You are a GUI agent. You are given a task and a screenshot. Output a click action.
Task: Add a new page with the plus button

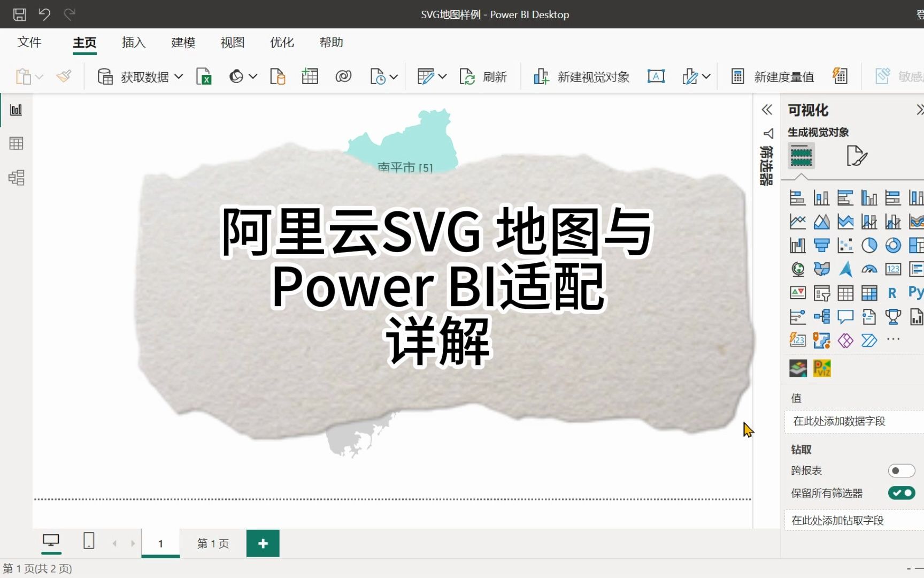coord(263,544)
